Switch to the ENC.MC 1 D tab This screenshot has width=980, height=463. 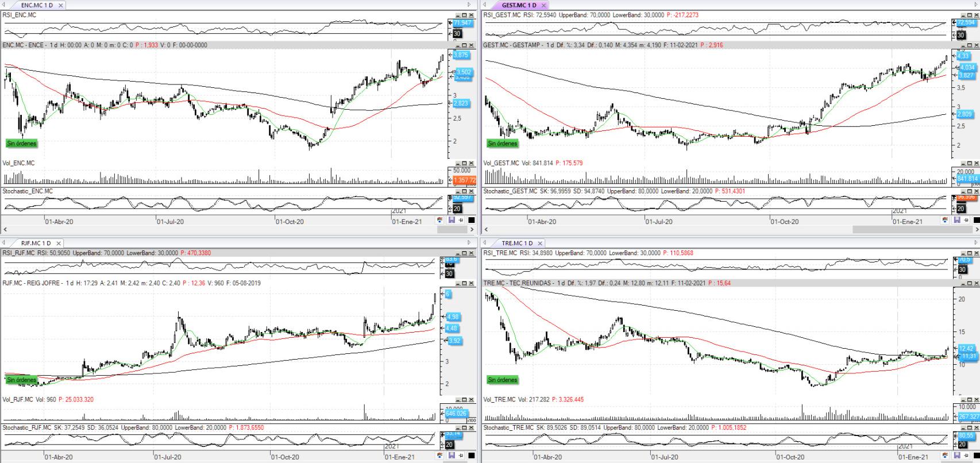36,5
